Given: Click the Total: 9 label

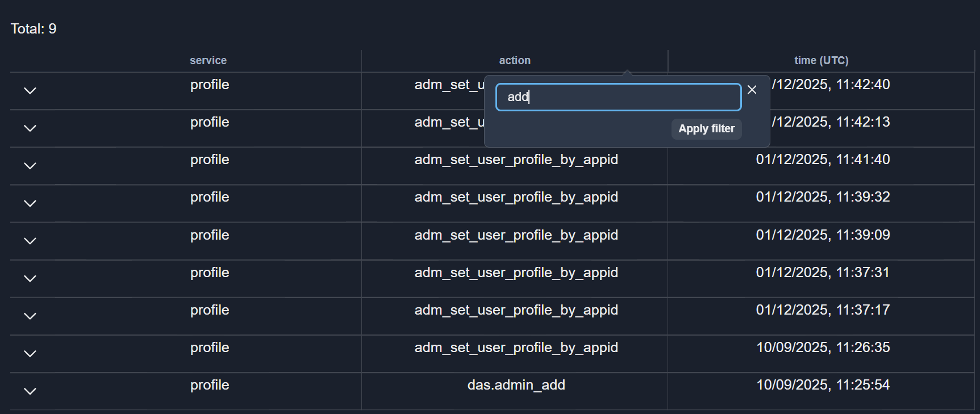Looking at the screenshot, I should [34, 29].
